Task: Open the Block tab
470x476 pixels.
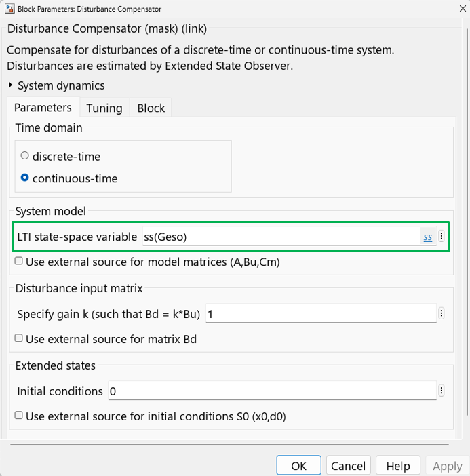Action: [151, 108]
